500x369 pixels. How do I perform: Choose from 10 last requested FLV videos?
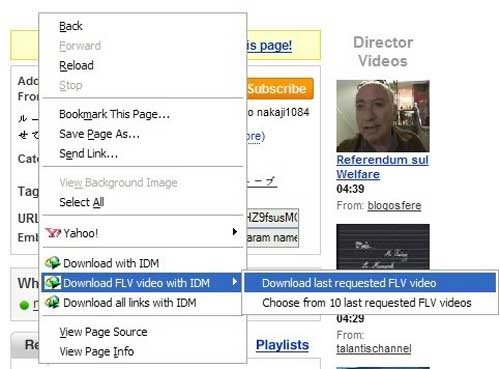370,303
